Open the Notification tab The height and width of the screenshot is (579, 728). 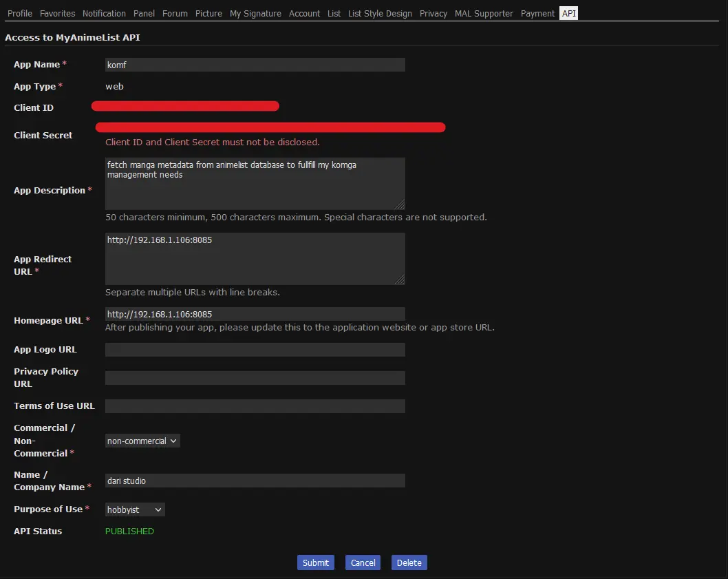click(104, 13)
